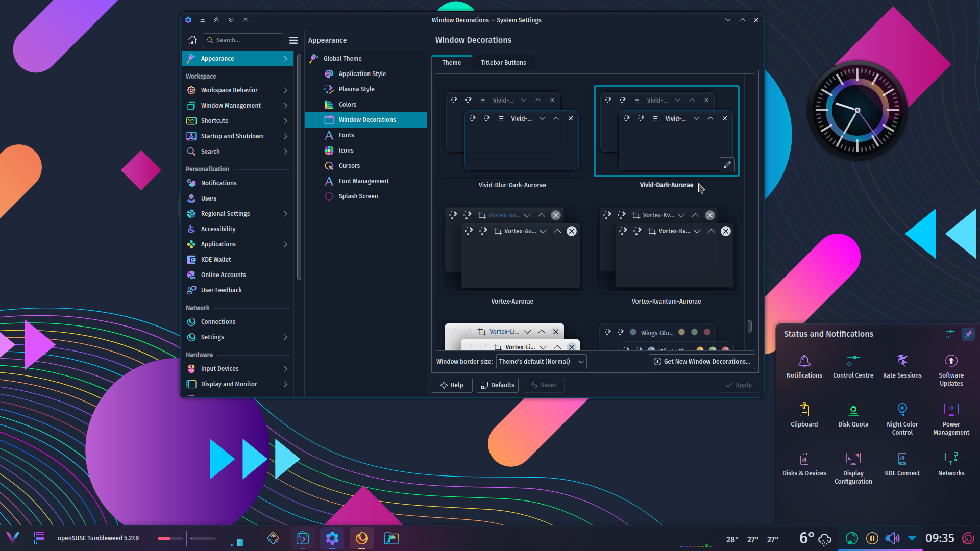
Task: Click the edit pencil on Vivid-Dark-Aurorae
Action: (x=727, y=165)
